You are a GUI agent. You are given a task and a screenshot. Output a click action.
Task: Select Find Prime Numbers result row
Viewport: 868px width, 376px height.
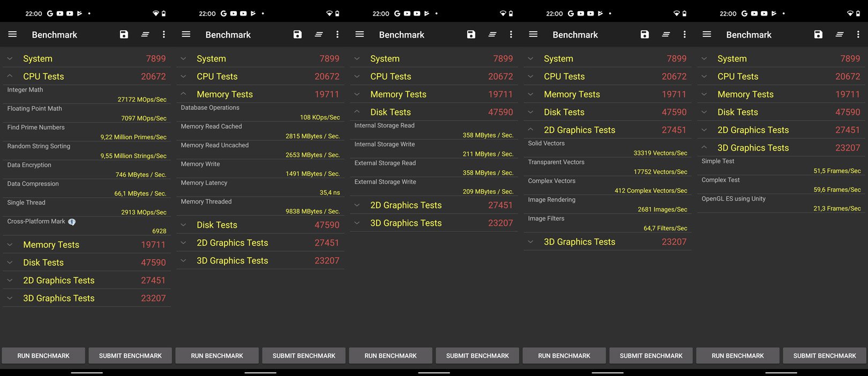click(87, 132)
